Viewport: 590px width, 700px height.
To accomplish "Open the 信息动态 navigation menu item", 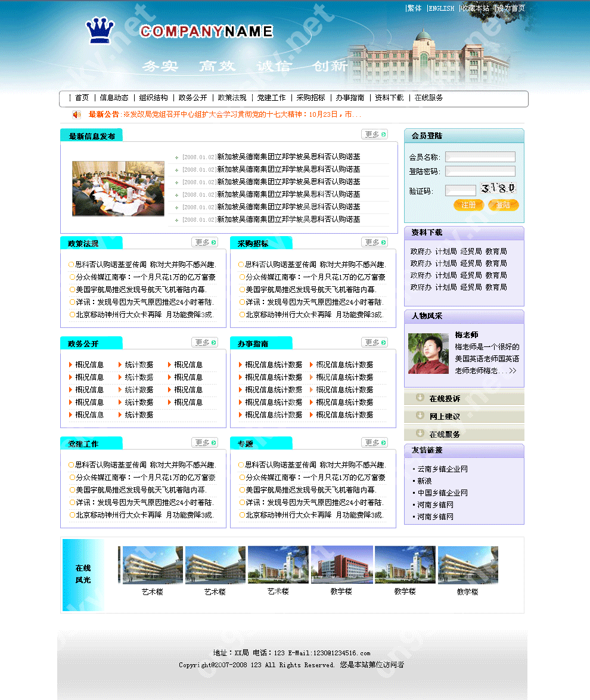I will (x=114, y=98).
